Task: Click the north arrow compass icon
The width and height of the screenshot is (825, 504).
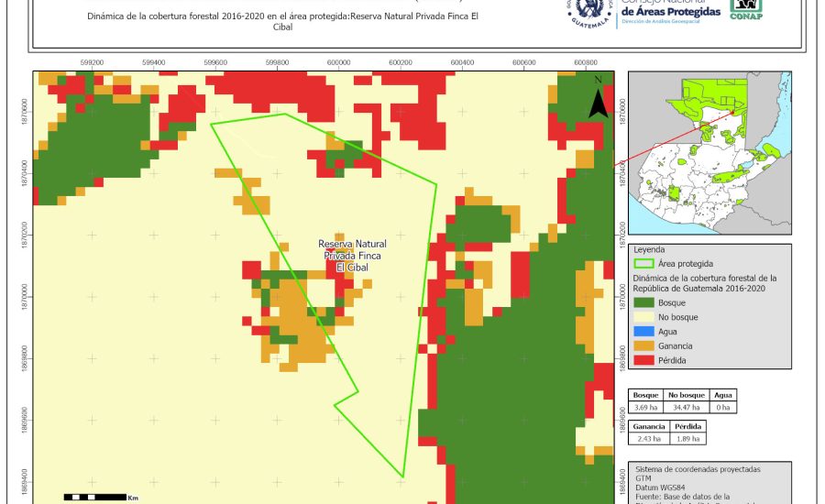Action: [x=598, y=99]
